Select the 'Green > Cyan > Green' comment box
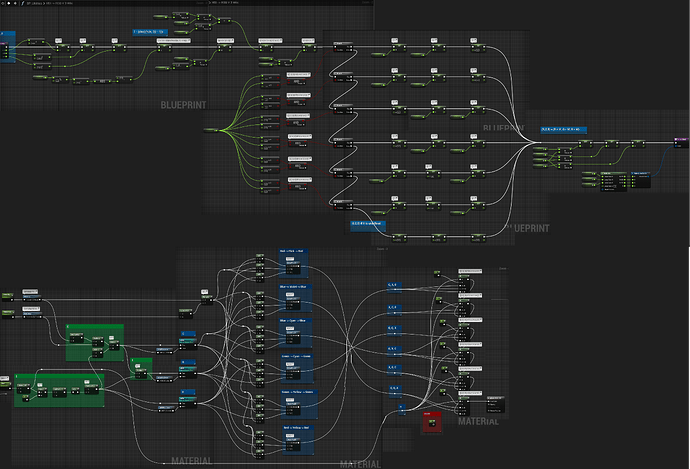Viewport: 690px width, 469px height. (x=297, y=368)
